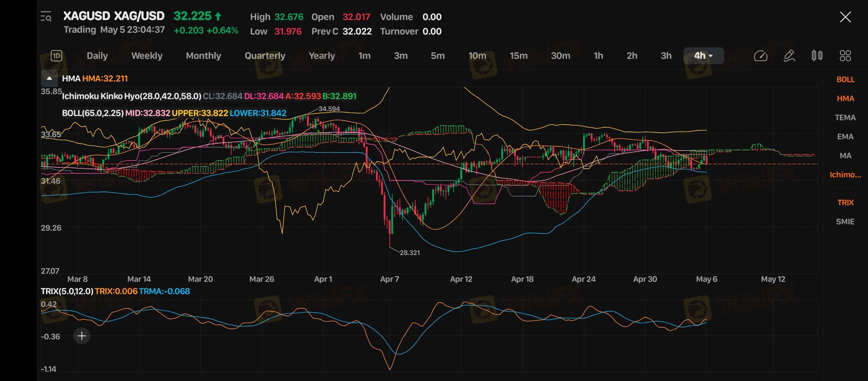The image size is (868, 381).
Task: Open the speedometer indicator settings icon
Action: (760, 56)
